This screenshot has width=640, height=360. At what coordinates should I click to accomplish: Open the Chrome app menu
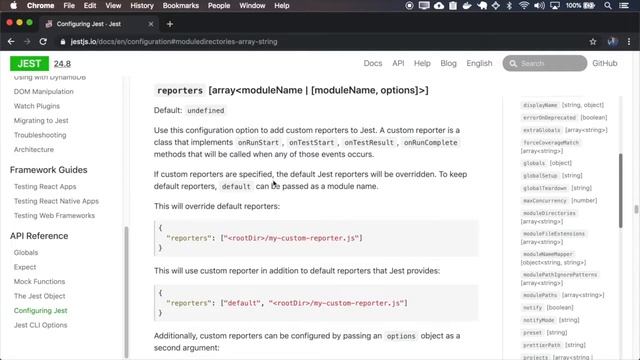[x=40, y=6]
